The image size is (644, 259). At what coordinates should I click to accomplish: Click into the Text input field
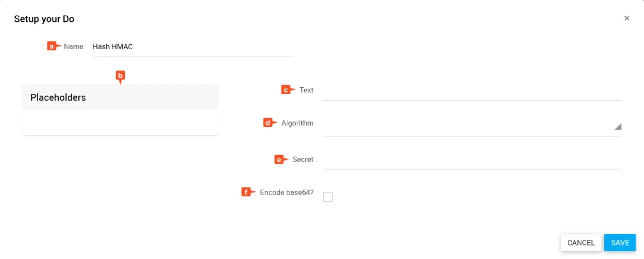tap(472, 91)
